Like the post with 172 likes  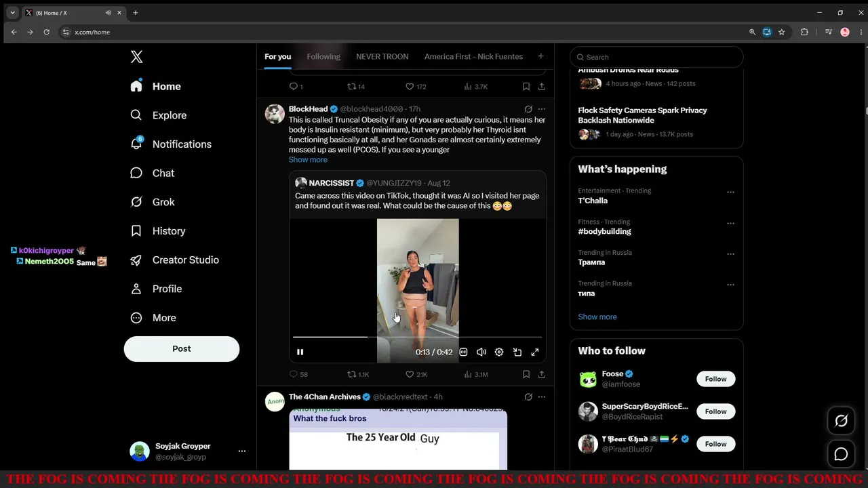click(x=416, y=87)
